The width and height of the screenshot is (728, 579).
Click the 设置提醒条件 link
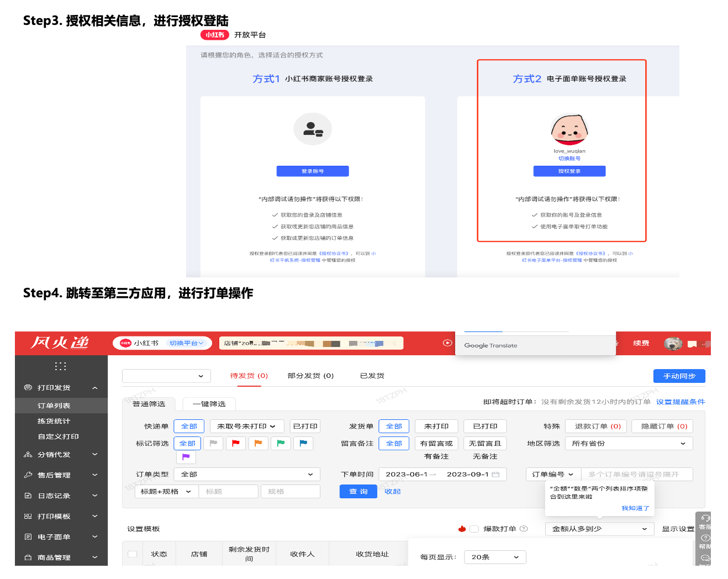[x=680, y=402]
